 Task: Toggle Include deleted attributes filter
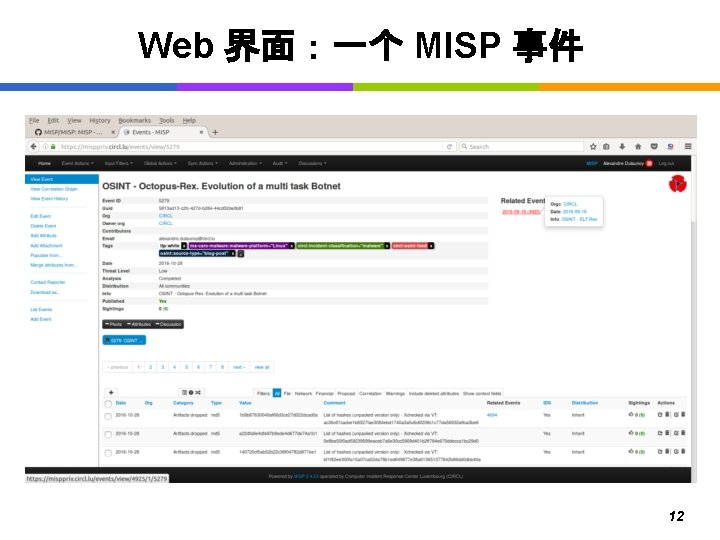click(x=433, y=394)
